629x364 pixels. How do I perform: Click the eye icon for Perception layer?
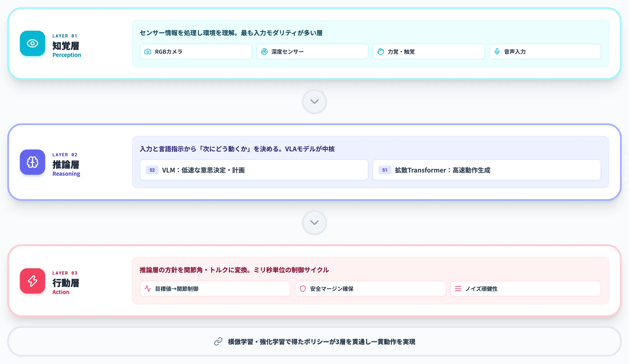(x=33, y=43)
